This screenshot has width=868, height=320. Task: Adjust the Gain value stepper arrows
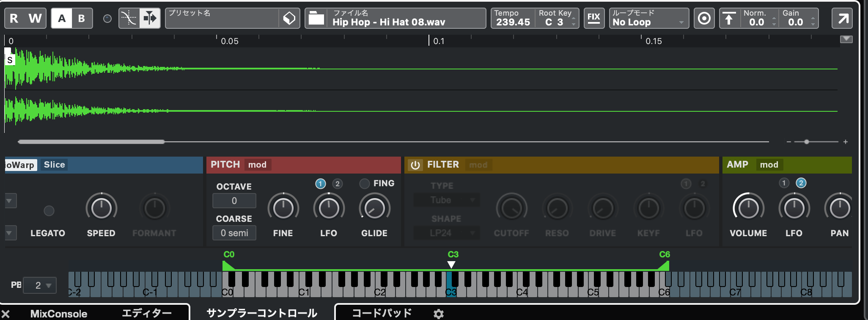[x=813, y=22]
